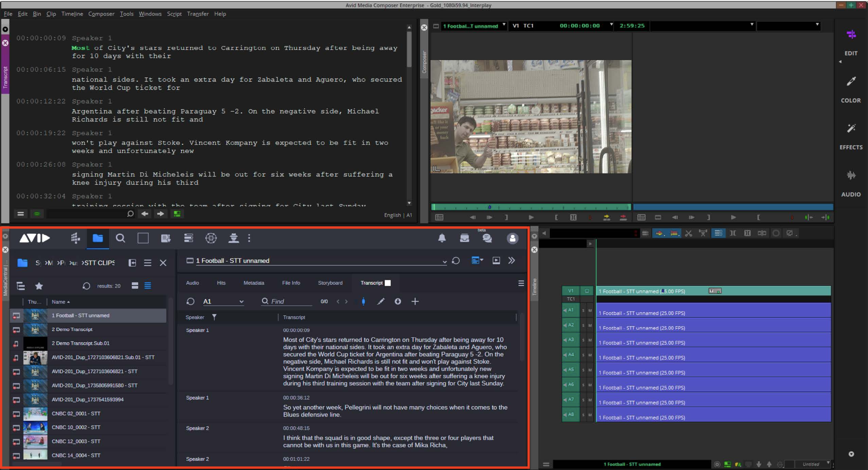The height and width of the screenshot is (470, 868).
Task: Click the Overwrite red arrow under source monitor
Action: 623,217
